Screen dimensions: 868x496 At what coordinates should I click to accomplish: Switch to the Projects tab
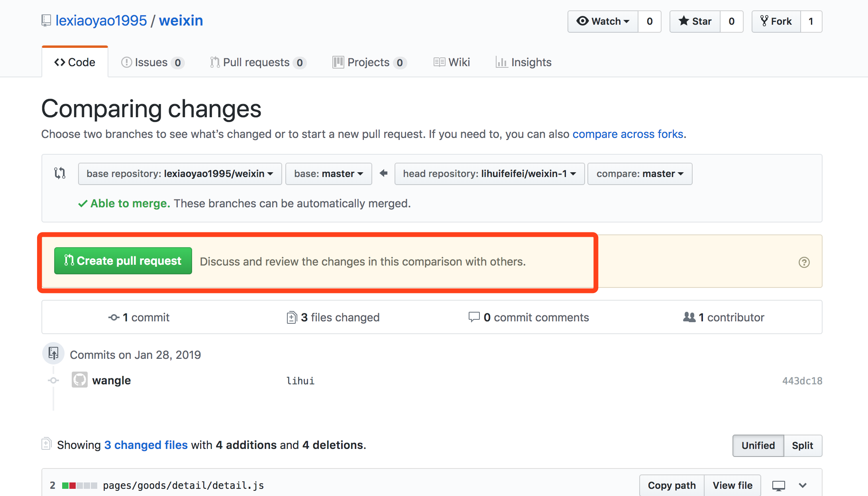click(369, 62)
